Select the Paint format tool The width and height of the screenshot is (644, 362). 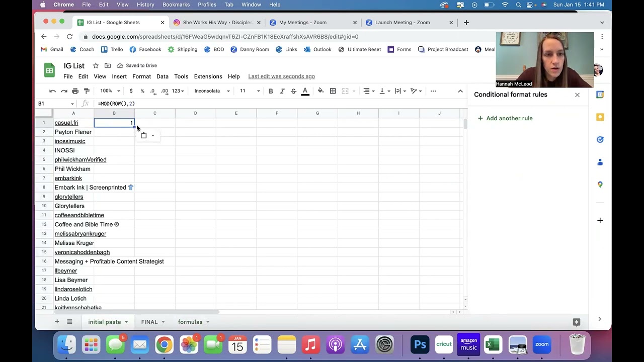point(87,91)
